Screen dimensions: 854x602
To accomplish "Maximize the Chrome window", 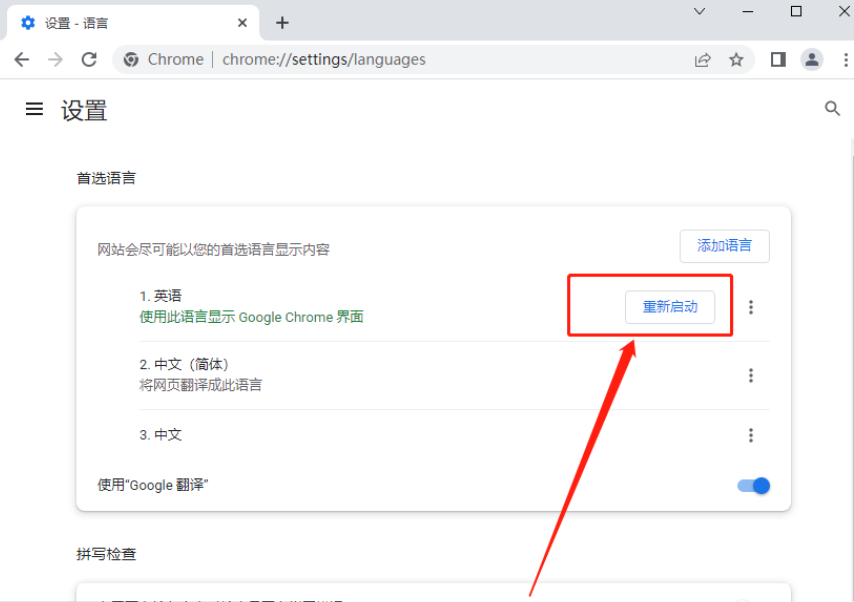I will point(796,11).
